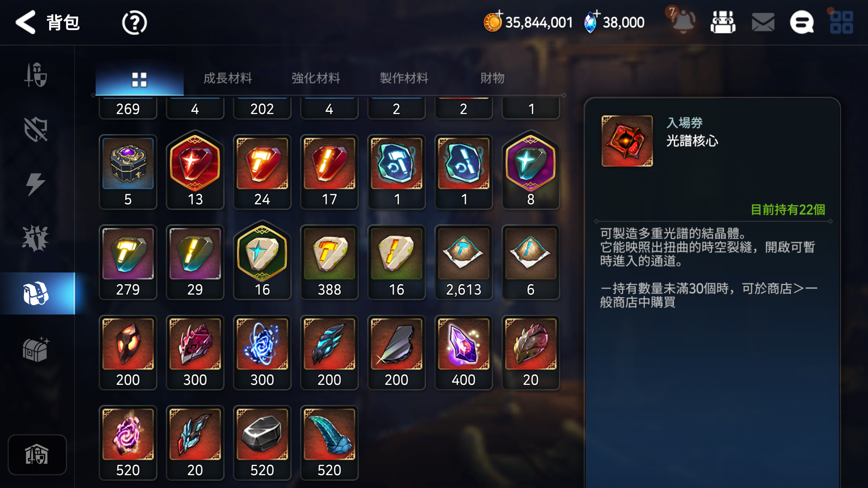The width and height of the screenshot is (868, 488).
Task: Select the jeweled box item with 5
Action: click(x=128, y=172)
